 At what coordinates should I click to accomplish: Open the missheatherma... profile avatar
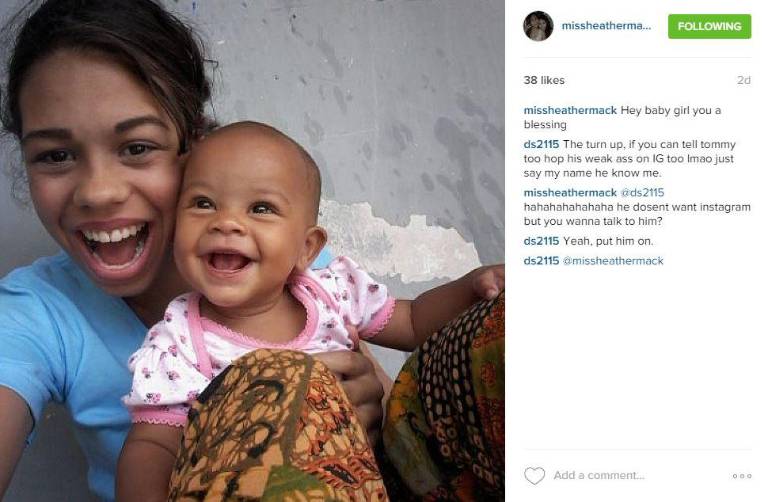[x=538, y=26]
